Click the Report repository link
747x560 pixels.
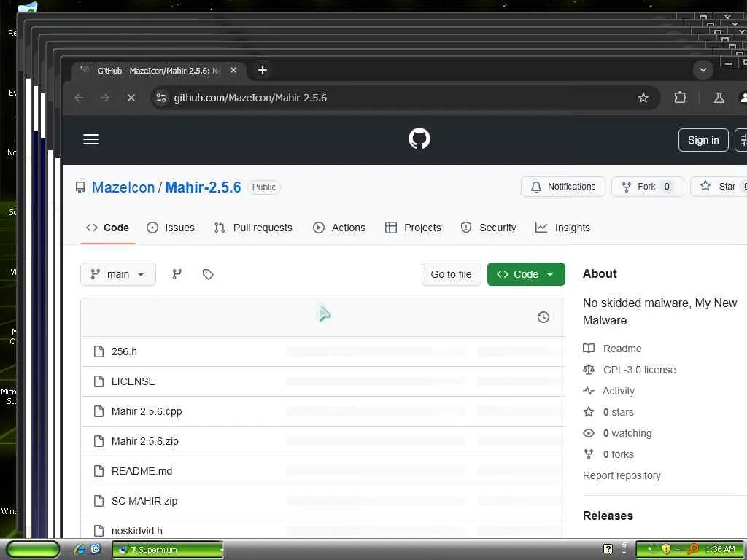622,475
